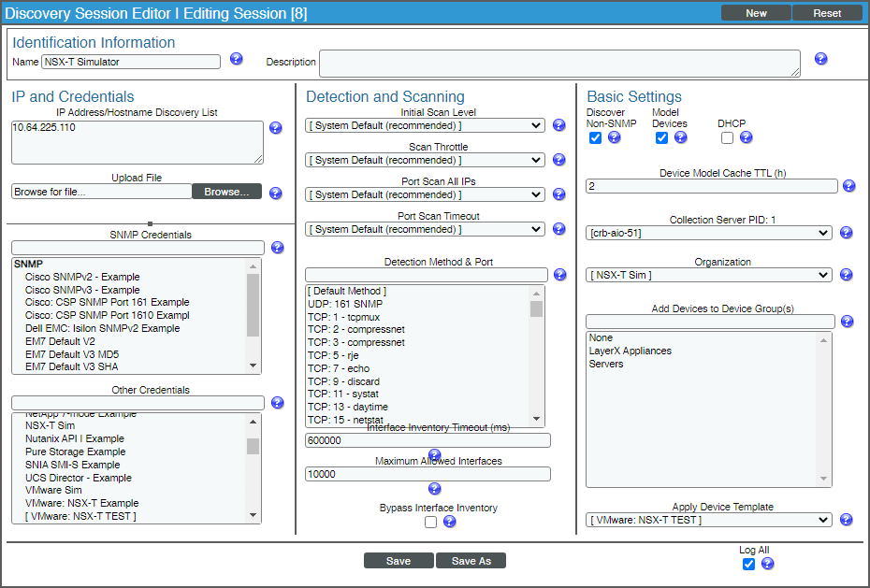Click the Save As button

tap(471, 560)
